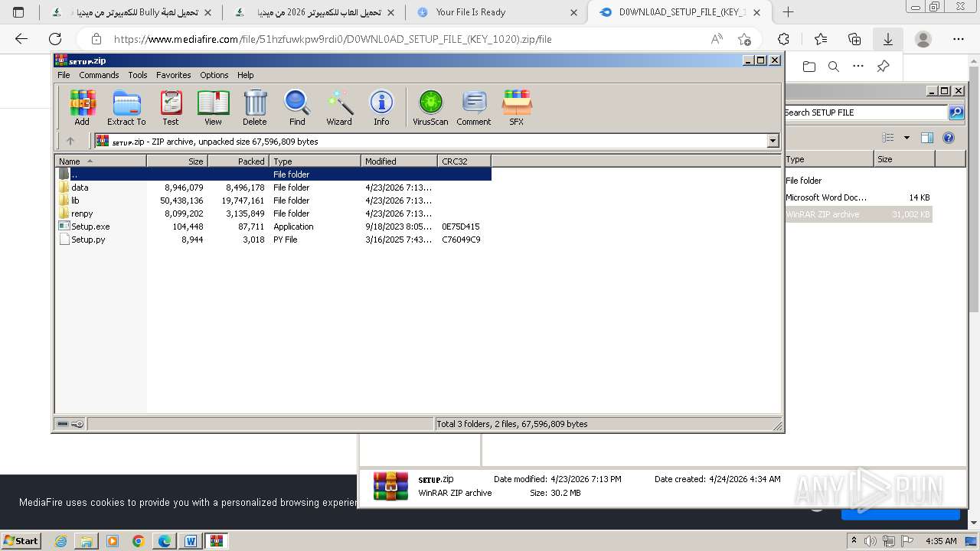Open the Commands menu
The image size is (980, 551).
tap(99, 75)
